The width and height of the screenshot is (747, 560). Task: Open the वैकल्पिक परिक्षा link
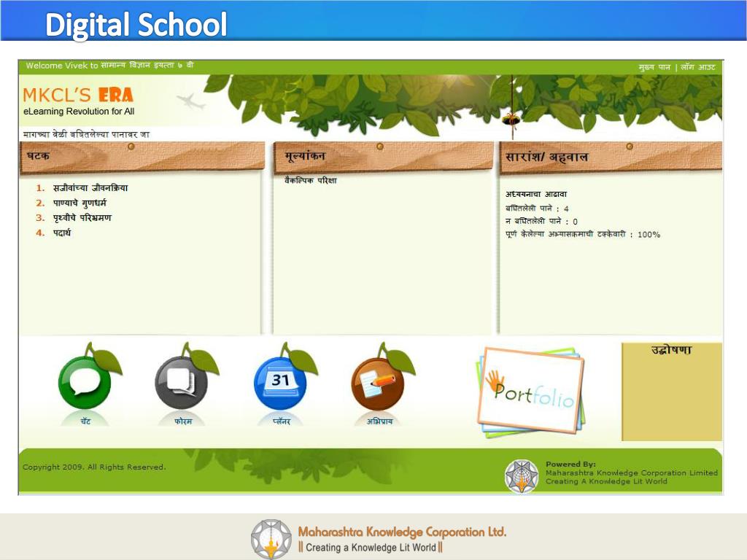pos(311,181)
